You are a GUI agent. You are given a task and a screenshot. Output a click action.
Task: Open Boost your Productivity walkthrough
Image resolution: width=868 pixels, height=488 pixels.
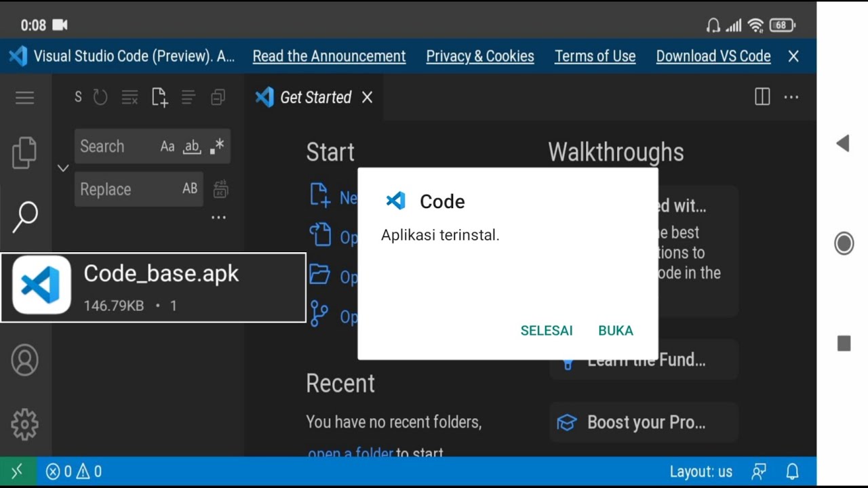(x=644, y=422)
